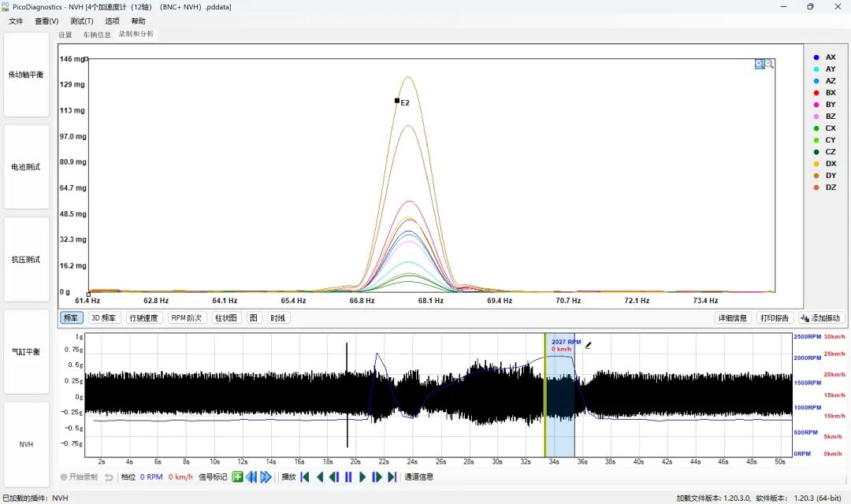Image resolution: width=851 pixels, height=504 pixels.
Task: Play the recording forward
Action: (x=362, y=477)
